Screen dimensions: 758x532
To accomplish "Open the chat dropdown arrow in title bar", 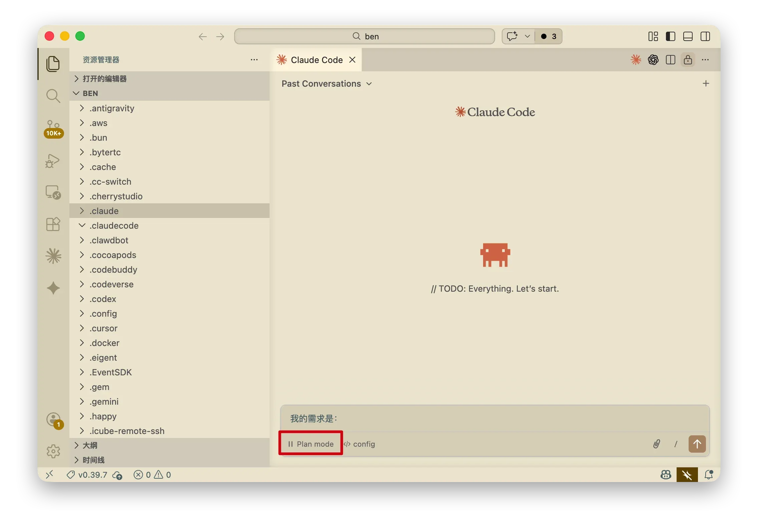I will (x=527, y=36).
